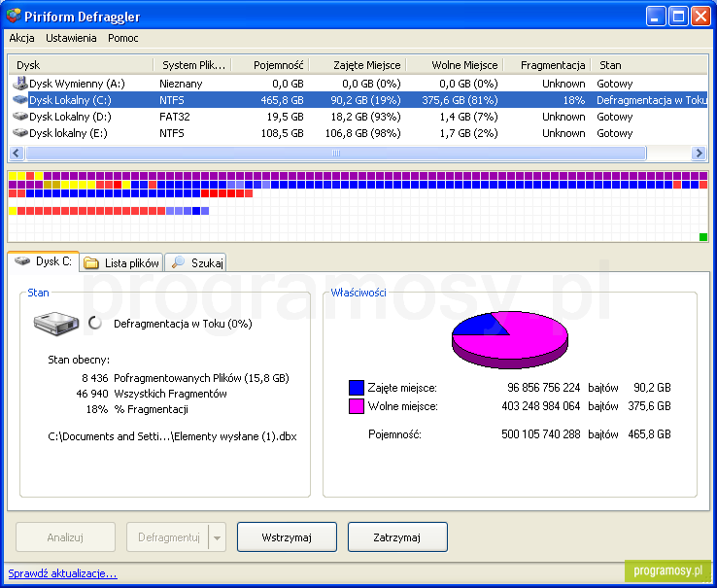Minimize the Piriform Defraggler window
Screen dimensions: 717x588
click(x=656, y=17)
